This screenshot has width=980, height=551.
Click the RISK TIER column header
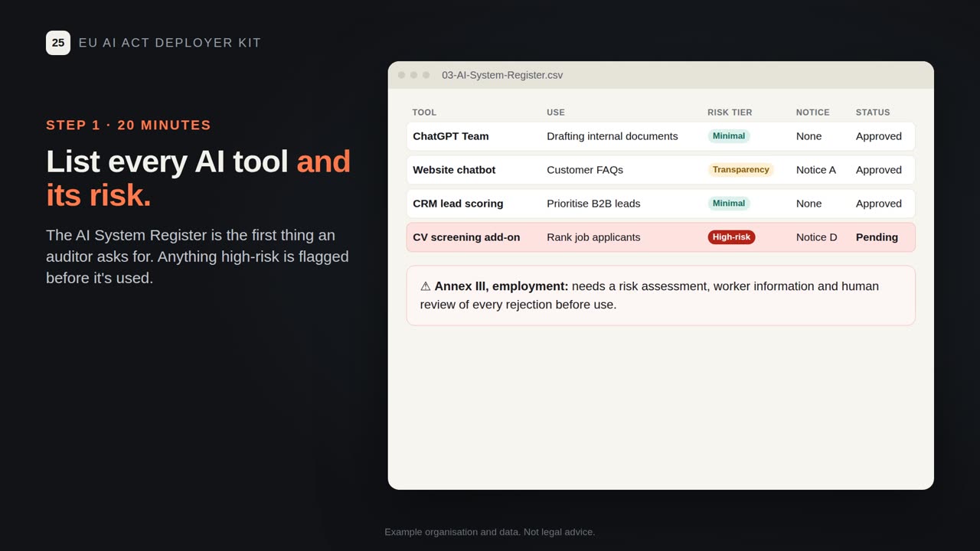coord(730,112)
